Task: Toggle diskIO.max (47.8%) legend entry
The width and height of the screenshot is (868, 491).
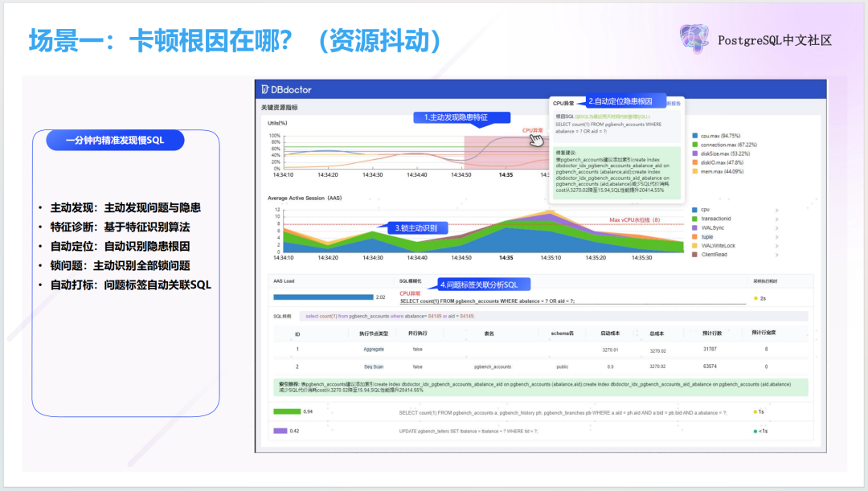Action: coord(718,163)
